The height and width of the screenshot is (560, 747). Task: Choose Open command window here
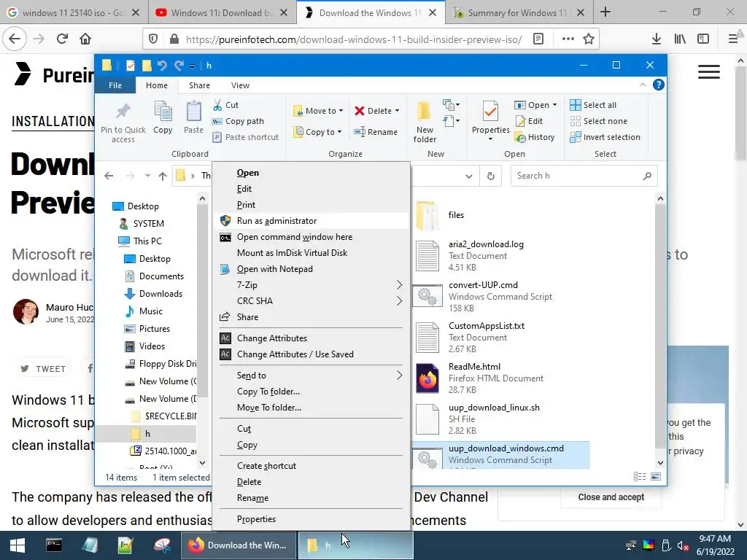tap(311, 237)
